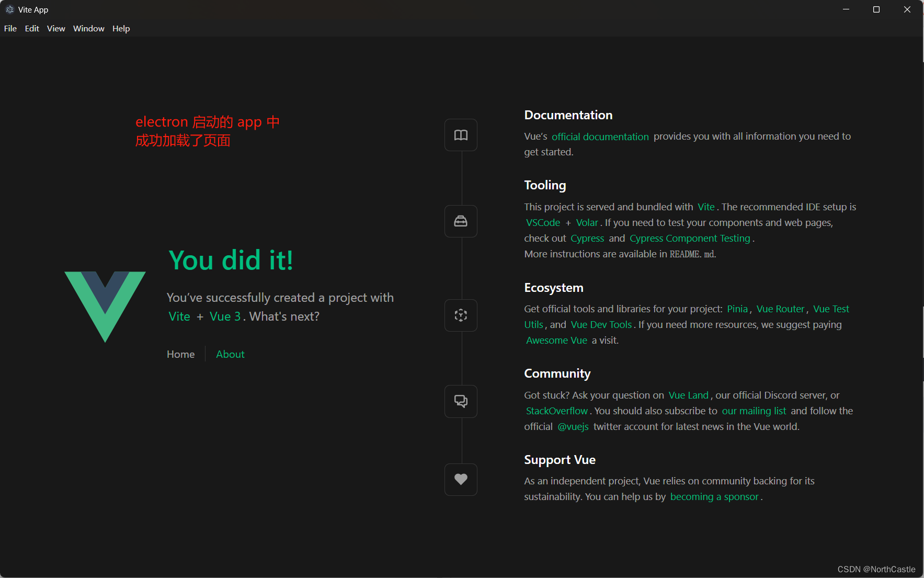Click the Vue logo image
924x578 pixels.
point(105,307)
